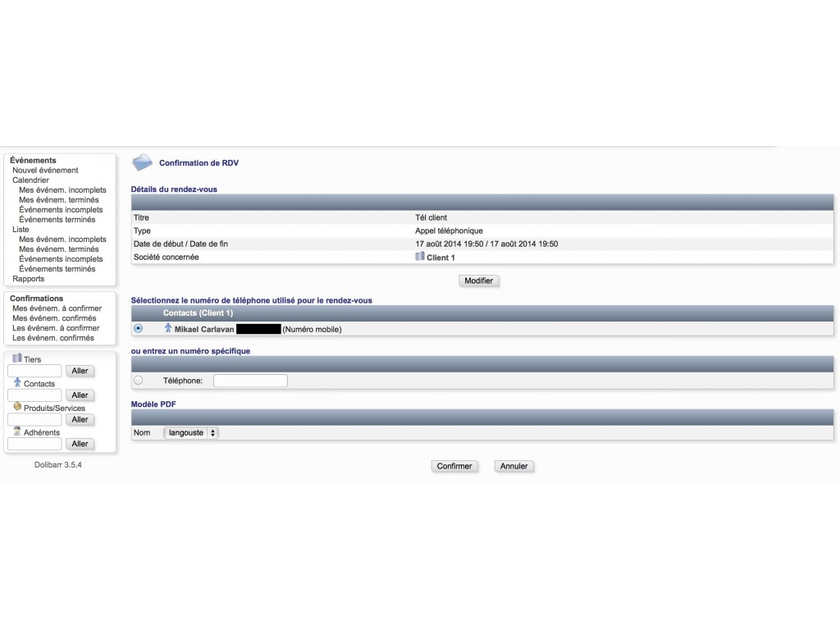This screenshot has width=840, height=630.
Task: Click the Produits/Services label link
Action: pos(54,409)
